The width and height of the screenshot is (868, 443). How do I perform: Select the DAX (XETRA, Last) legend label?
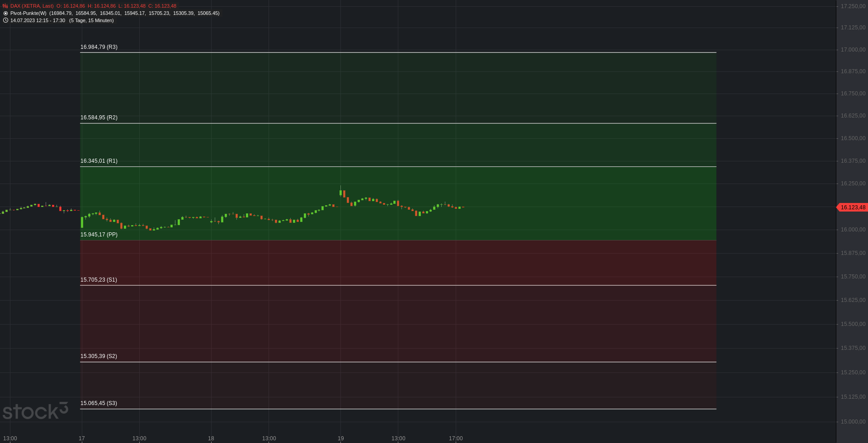coord(32,6)
